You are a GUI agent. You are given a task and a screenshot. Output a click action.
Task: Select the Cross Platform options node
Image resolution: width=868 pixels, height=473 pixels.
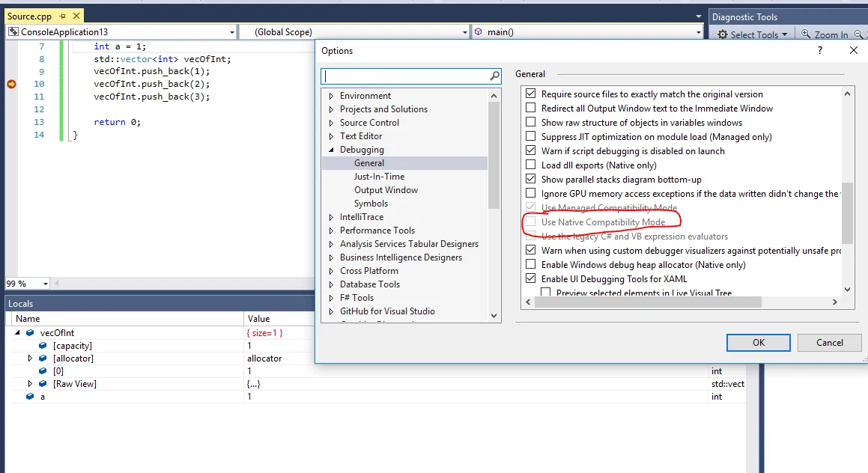point(368,271)
